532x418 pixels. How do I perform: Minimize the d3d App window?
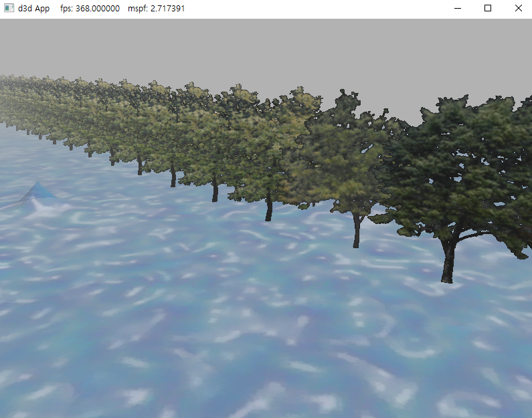(x=458, y=8)
